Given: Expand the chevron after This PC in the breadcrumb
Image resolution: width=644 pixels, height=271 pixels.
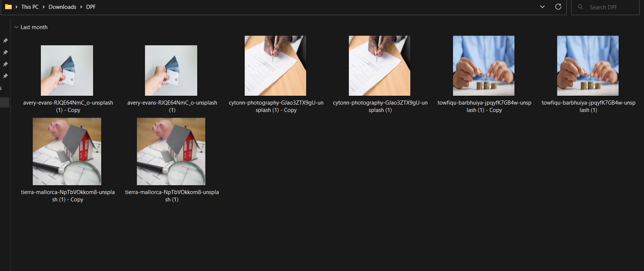Looking at the screenshot, I should tap(43, 7).
